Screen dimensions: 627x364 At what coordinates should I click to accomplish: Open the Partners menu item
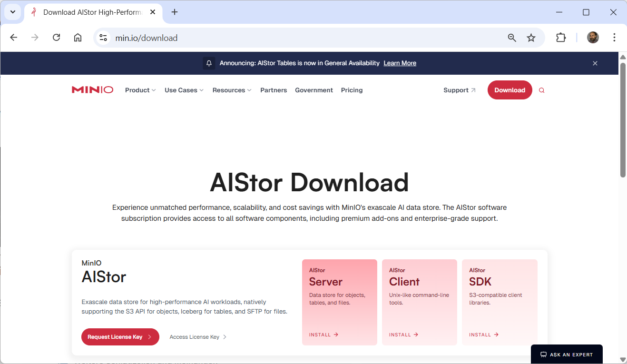(274, 90)
